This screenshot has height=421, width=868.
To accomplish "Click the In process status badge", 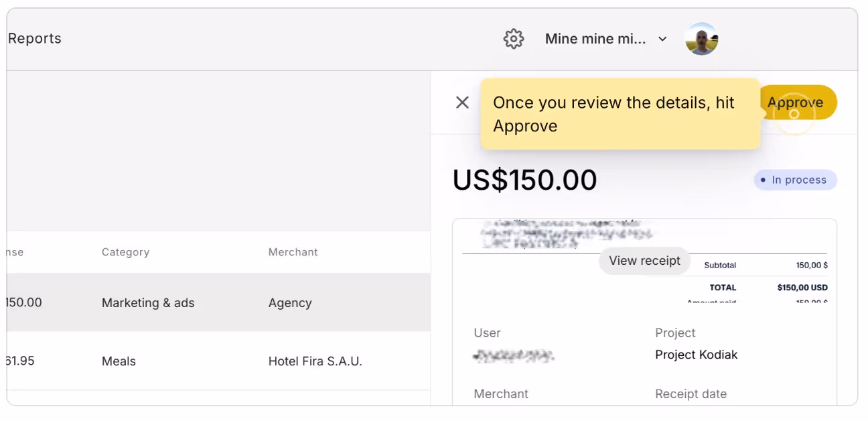I will (x=795, y=180).
